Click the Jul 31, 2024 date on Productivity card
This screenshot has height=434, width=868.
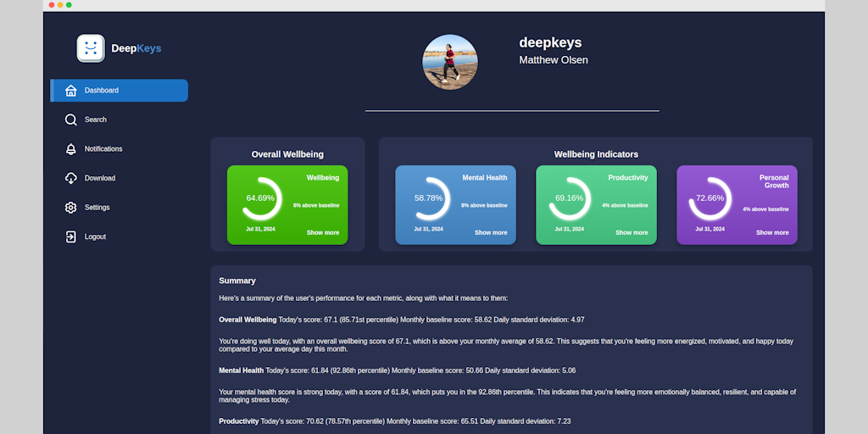click(570, 229)
